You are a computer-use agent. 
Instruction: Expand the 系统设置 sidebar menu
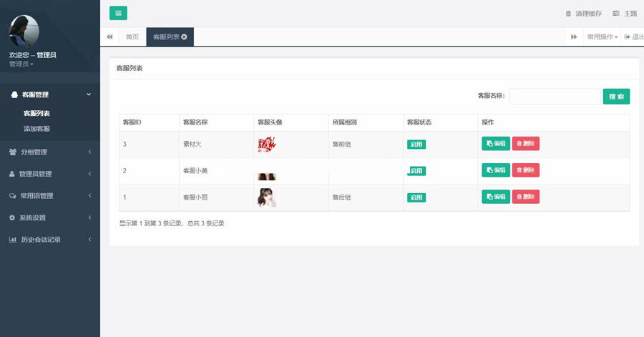pos(49,218)
